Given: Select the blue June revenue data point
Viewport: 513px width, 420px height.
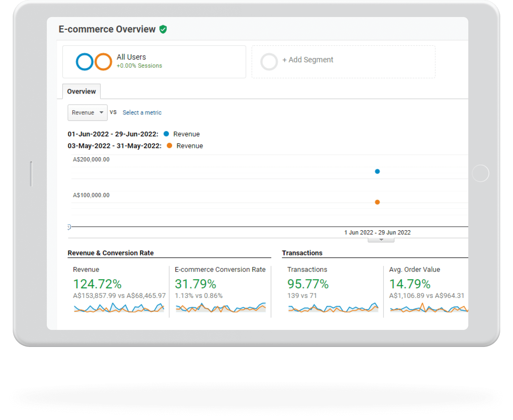Looking at the screenshot, I should coord(377,171).
